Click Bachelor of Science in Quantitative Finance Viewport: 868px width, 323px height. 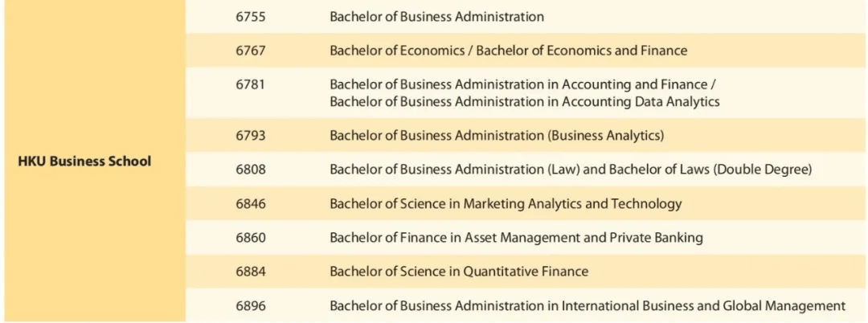459,272
